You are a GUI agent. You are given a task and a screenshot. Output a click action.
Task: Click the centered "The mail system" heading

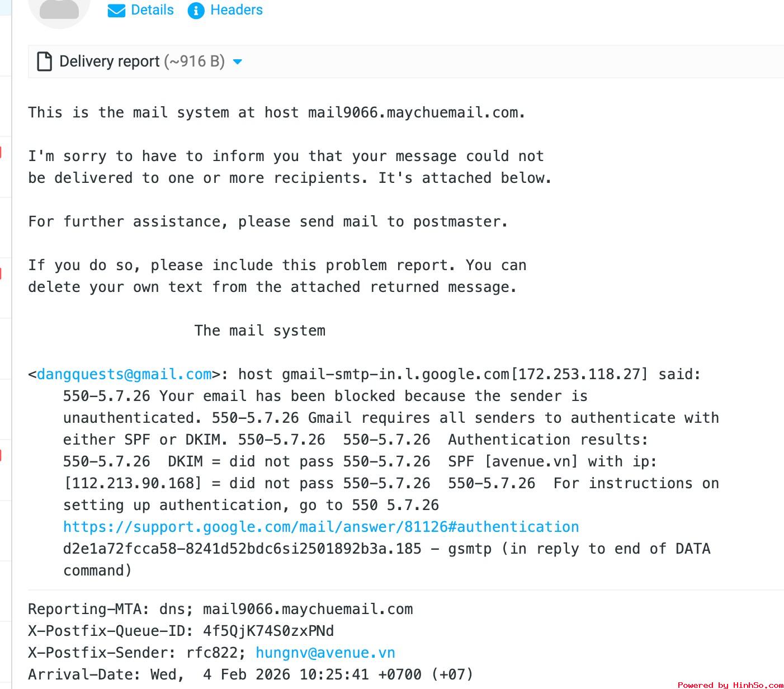tap(260, 331)
